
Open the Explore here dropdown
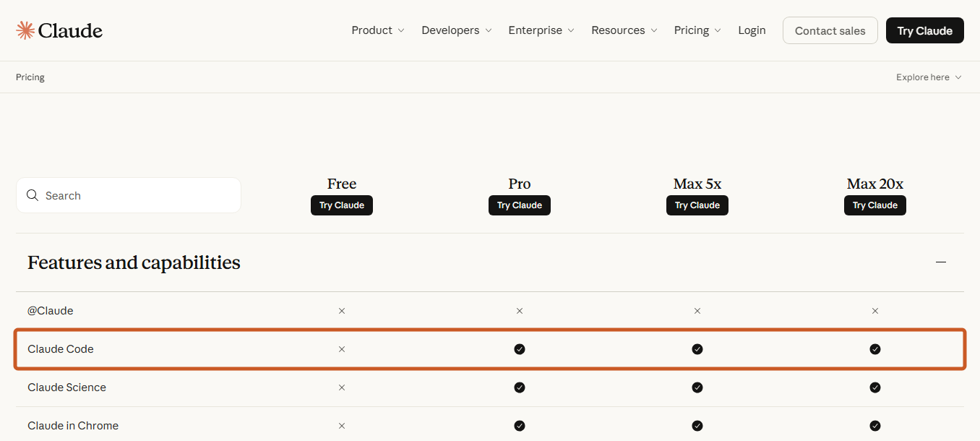tap(929, 77)
